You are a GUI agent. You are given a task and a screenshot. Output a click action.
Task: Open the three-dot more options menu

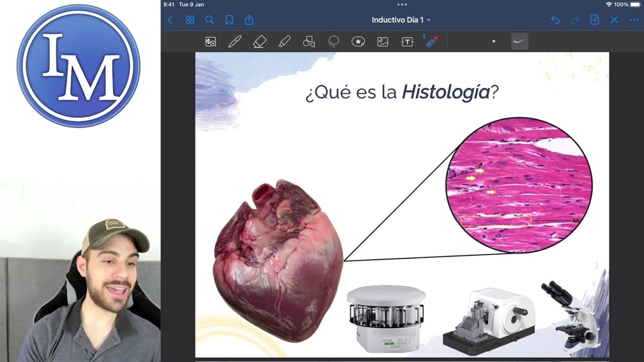click(x=634, y=20)
